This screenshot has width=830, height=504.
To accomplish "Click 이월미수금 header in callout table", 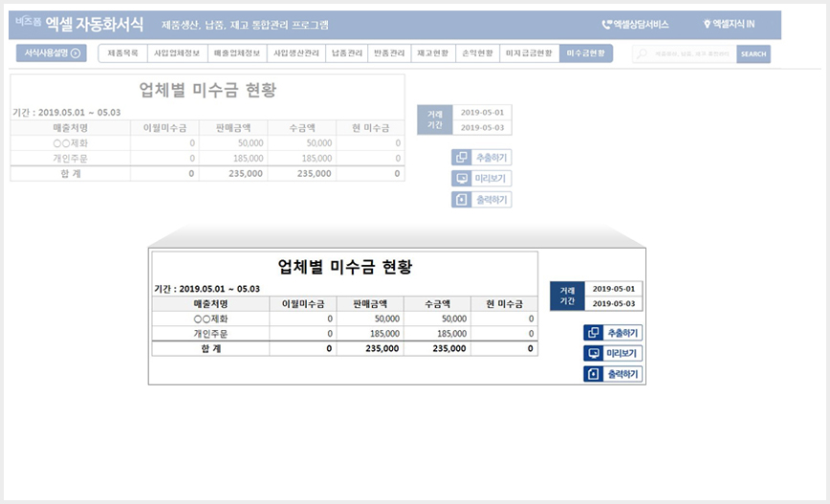I will coord(303,304).
